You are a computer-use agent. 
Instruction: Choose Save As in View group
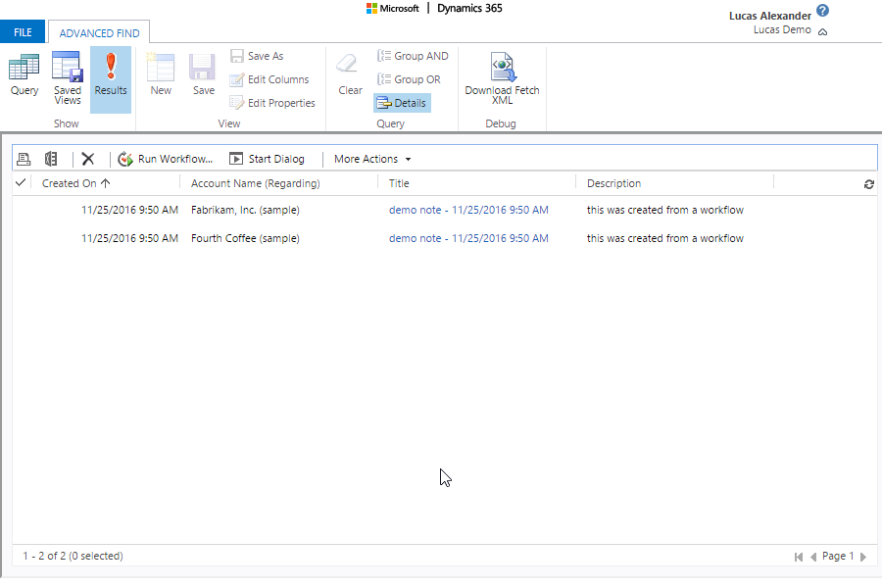257,56
